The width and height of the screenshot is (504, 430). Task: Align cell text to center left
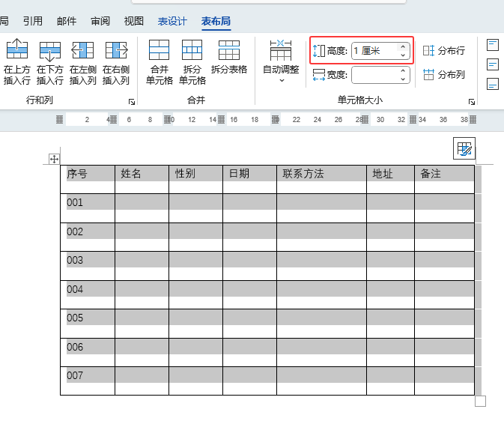[x=493, y=64]
